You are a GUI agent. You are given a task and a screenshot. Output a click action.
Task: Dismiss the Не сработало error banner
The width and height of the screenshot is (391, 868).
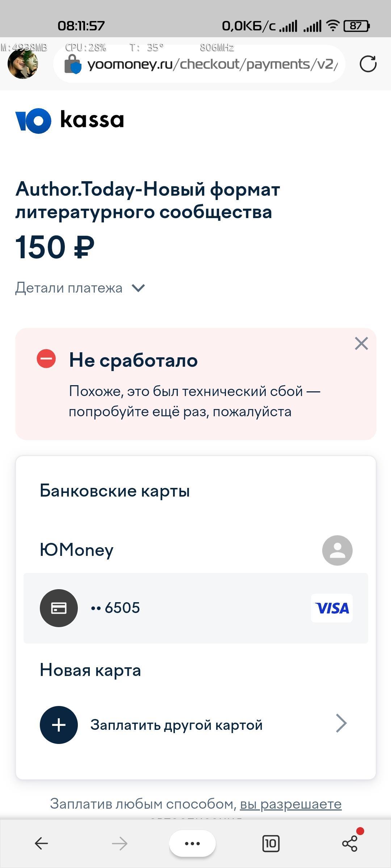pos(361,344)
